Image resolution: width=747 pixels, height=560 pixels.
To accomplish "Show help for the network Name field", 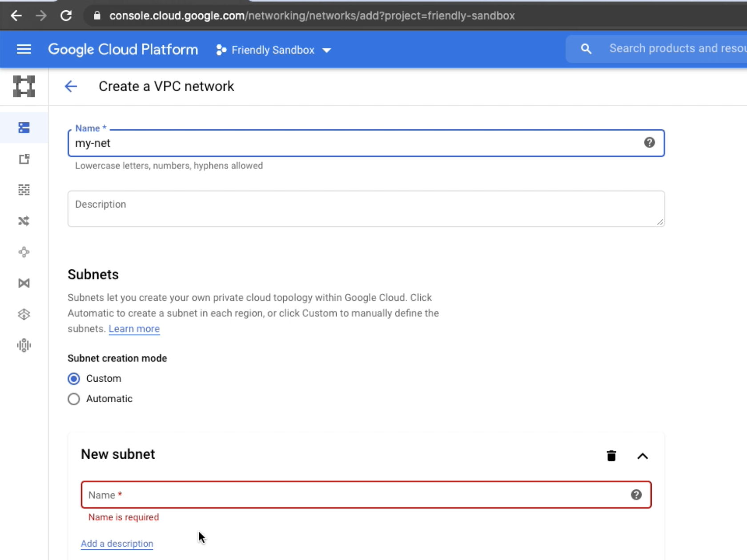I will pos(649,143).
